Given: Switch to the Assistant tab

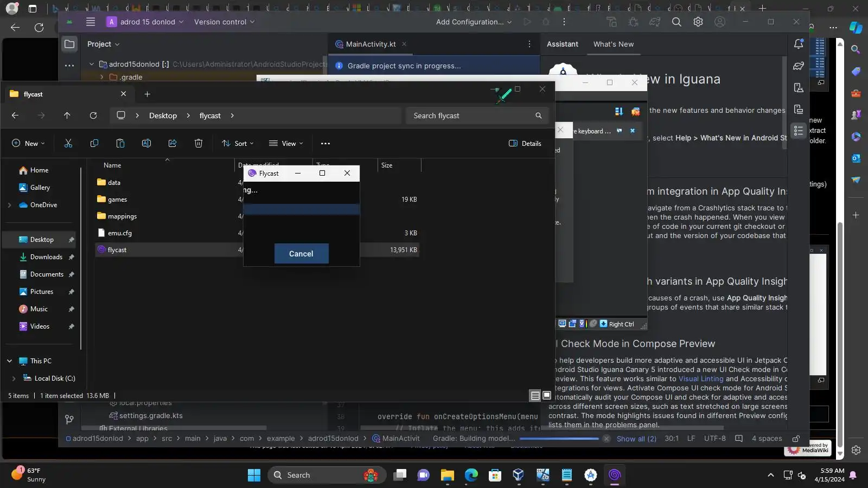Looking at the screenshot, I should point(563,44).
